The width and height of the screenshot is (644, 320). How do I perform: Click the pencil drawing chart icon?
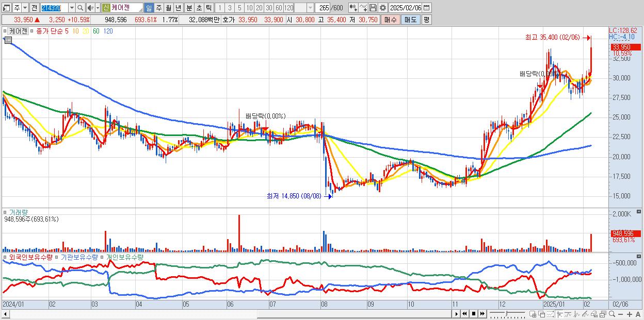click(585, 314)
